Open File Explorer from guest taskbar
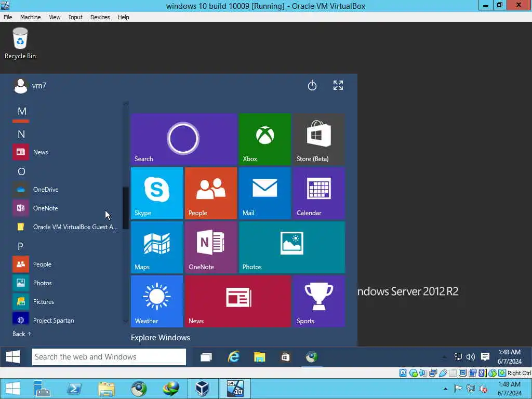The image size is (532, 399). point(260,357)
